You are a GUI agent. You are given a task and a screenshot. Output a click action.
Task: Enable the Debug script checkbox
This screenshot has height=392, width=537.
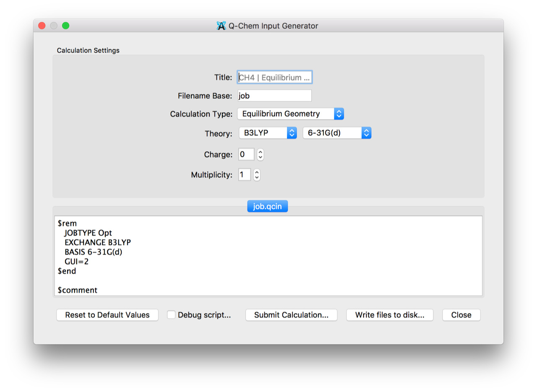pos(171,315)
